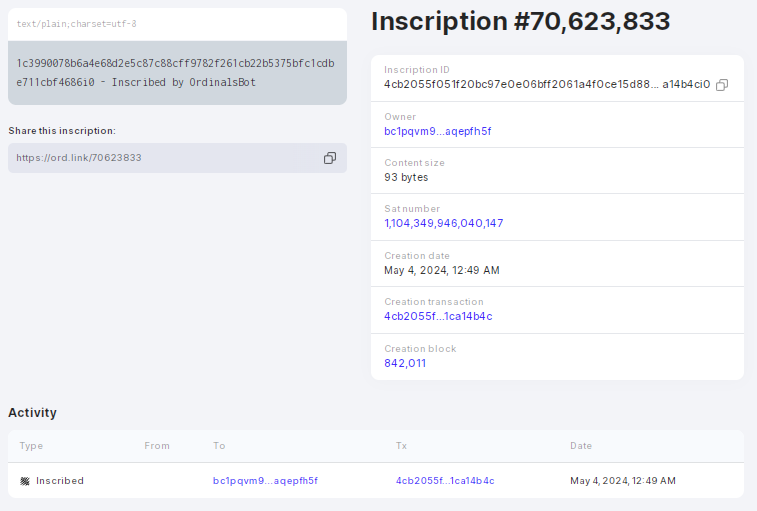Screen dimensions: 757x511
Task: Click the 93 bytes content size value
Action: (x=406, y=177)
